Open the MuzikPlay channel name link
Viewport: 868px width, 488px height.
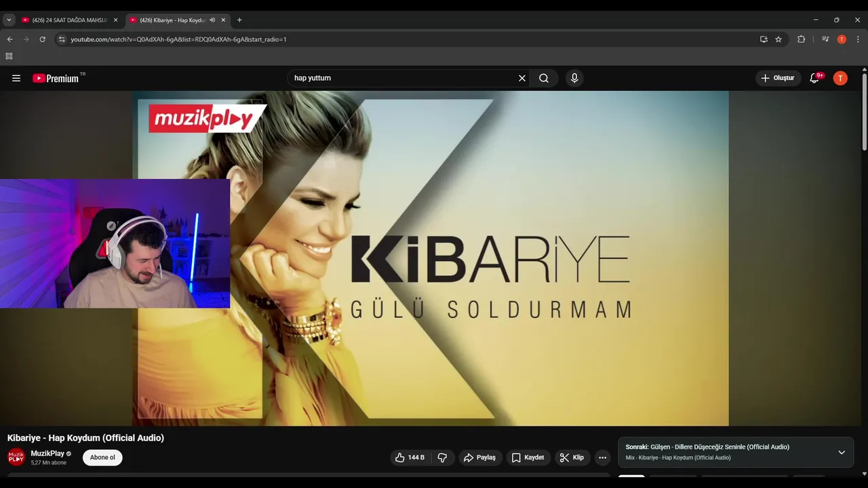[47, 453]
